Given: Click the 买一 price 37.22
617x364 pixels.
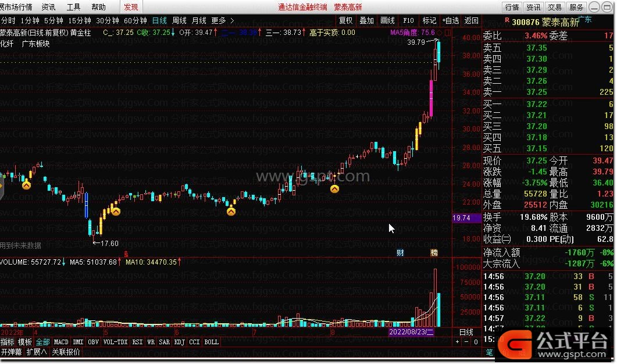Looking at the screenshot, I should coord(537,104).
